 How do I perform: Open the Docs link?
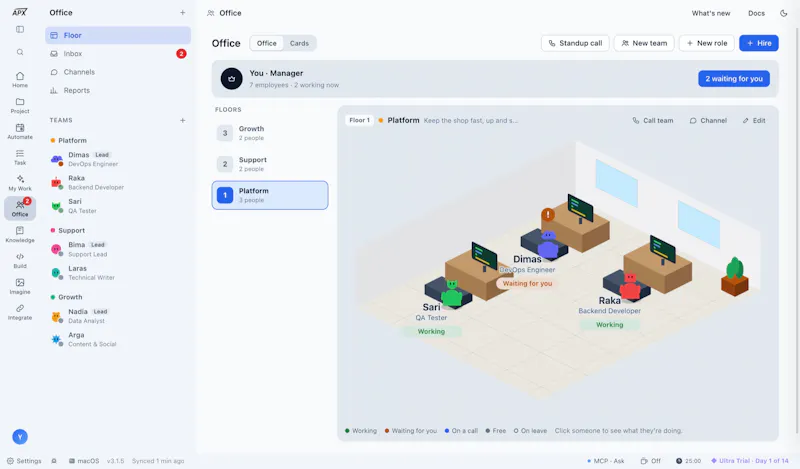point(756,13)
